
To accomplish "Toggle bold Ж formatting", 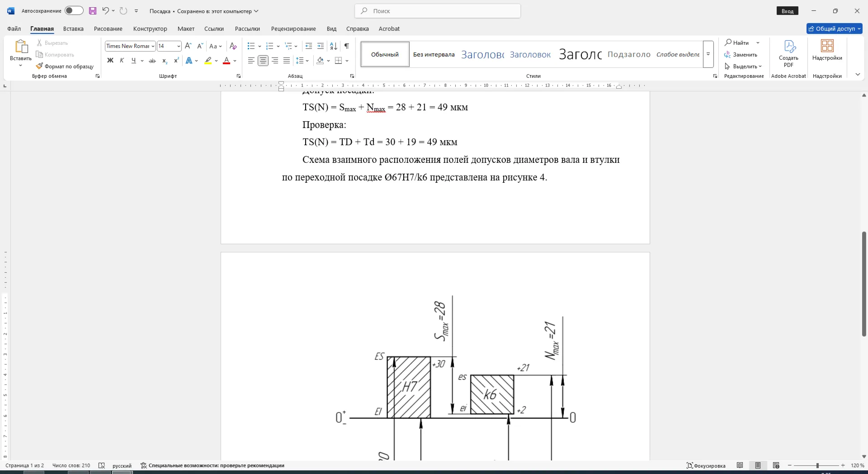I will (110, 61).
